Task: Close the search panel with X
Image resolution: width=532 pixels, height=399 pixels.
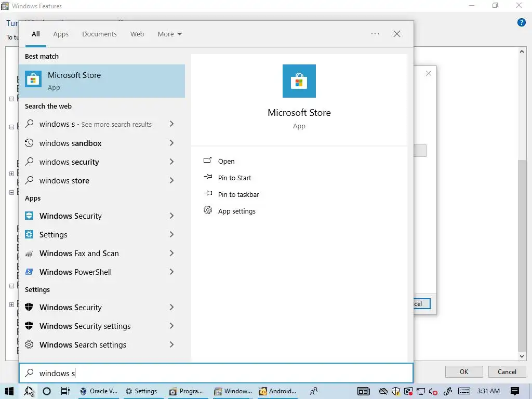Action: point(396,34)
